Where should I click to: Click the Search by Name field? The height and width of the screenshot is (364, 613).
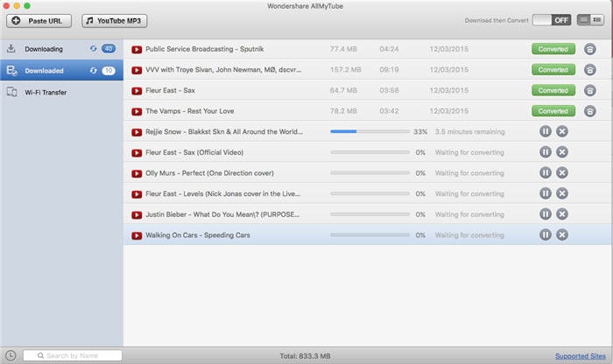pyautogui.click(x=73, y=355)
